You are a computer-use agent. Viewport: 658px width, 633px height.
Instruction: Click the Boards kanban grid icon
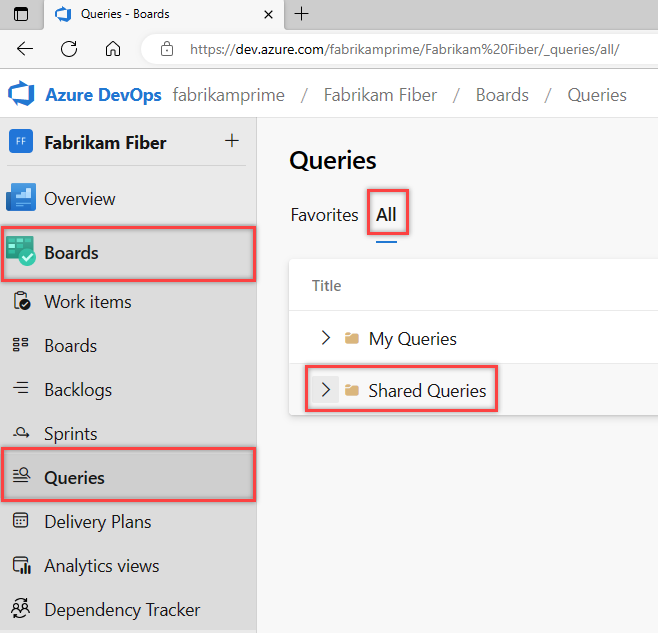(21, 344)
